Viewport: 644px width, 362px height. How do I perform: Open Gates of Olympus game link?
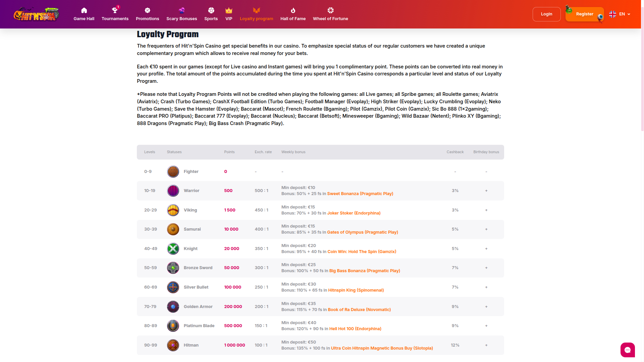362,232
